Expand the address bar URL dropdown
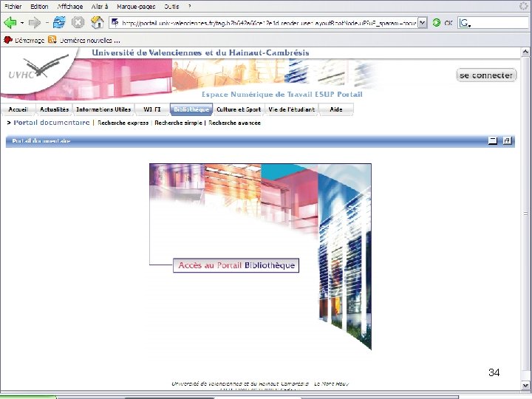This screenshot has height=399, width=532. point(422,23)
